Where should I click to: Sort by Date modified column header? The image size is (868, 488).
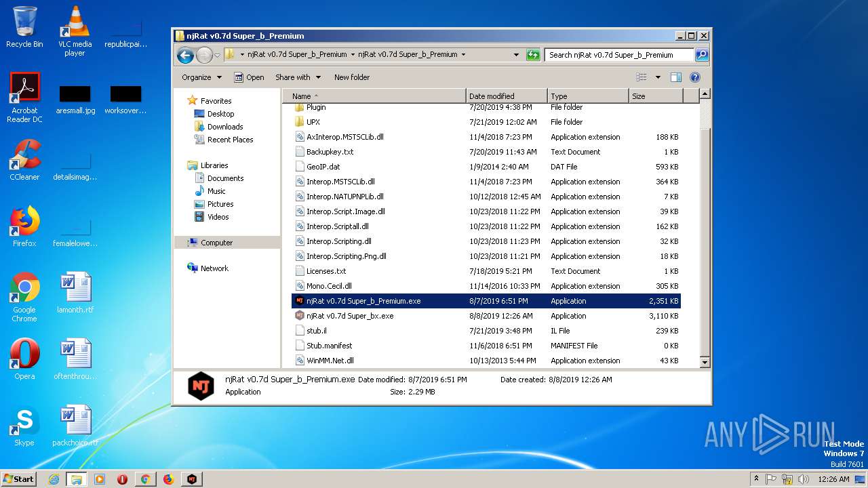coord(507,96)
